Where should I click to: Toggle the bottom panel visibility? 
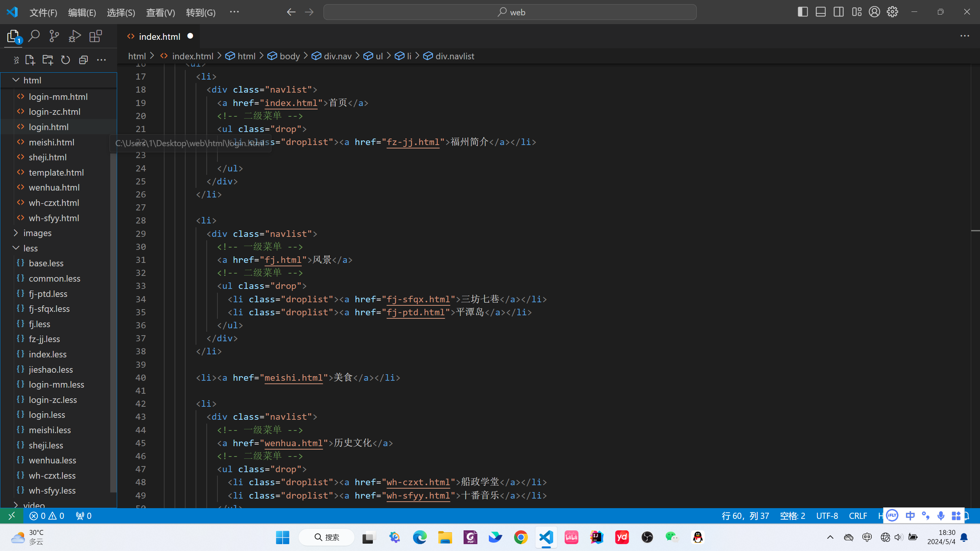coord(821,12)
